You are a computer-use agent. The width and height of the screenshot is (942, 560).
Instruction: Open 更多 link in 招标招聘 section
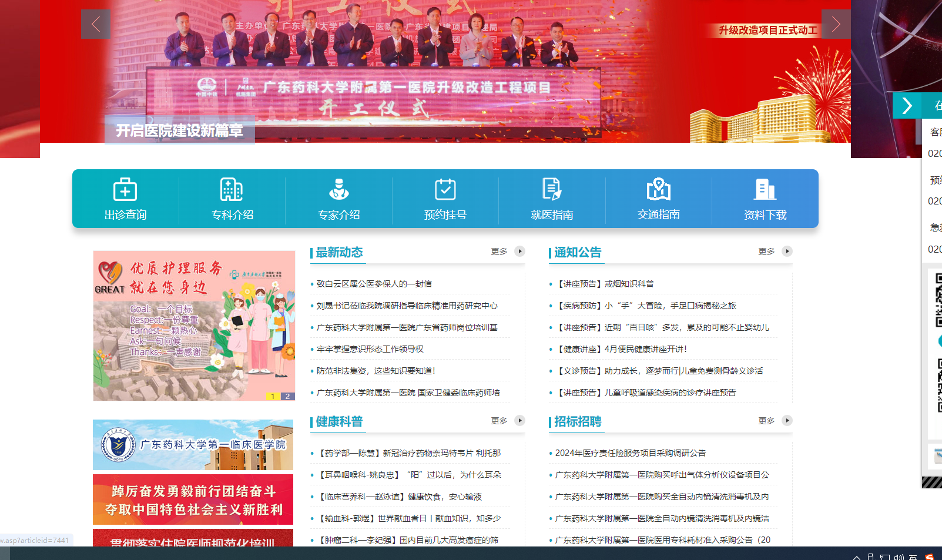[767, 421]
